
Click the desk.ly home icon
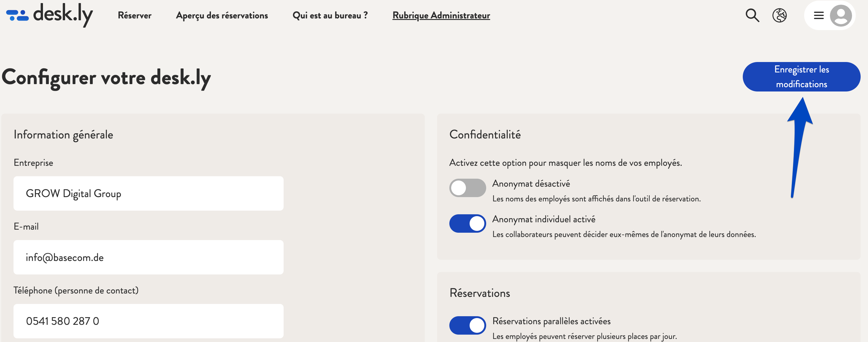(x=50, y=15)
